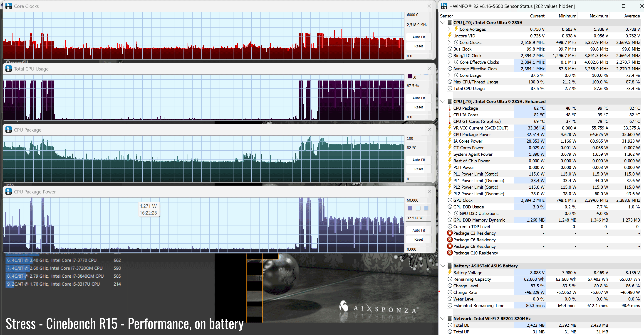Click the CPU Package Power lightning icon

click(450, 134)
